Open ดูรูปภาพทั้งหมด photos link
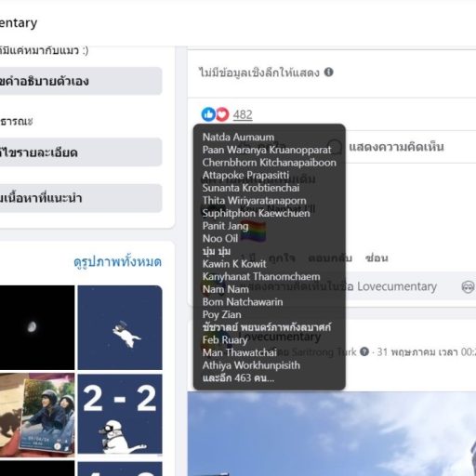This screenshot has width=476, height=476. [118, 262]
